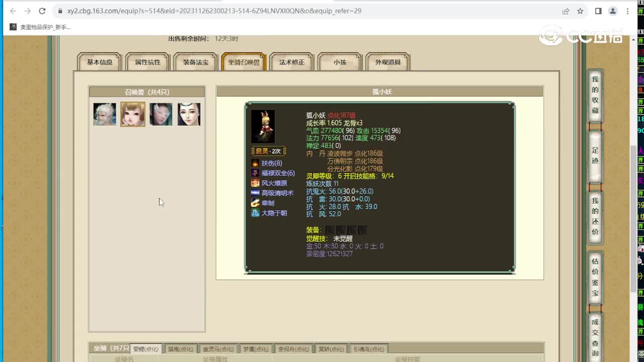Select the 猫鬼(点化) mount tab
Screen dimensions: 644x362
(x=181, y=349)
